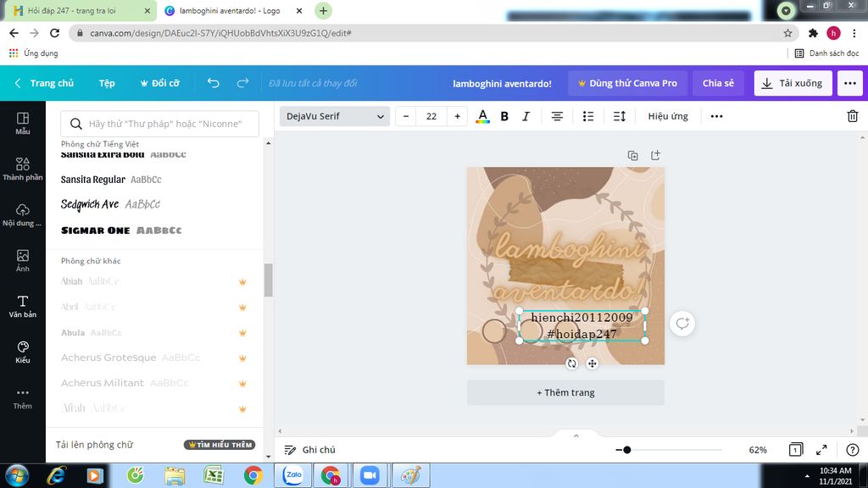
Task: Open the Kiểu styles panel
Action: pos(23,352)
